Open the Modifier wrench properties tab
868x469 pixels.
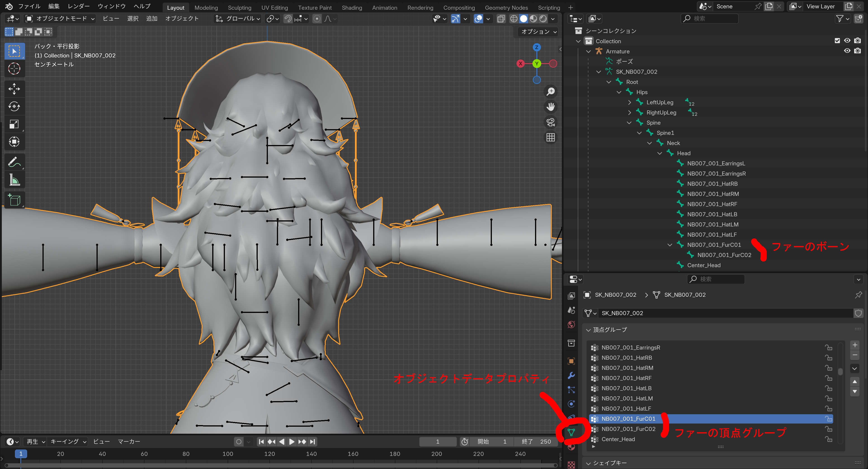click(571, 375)
